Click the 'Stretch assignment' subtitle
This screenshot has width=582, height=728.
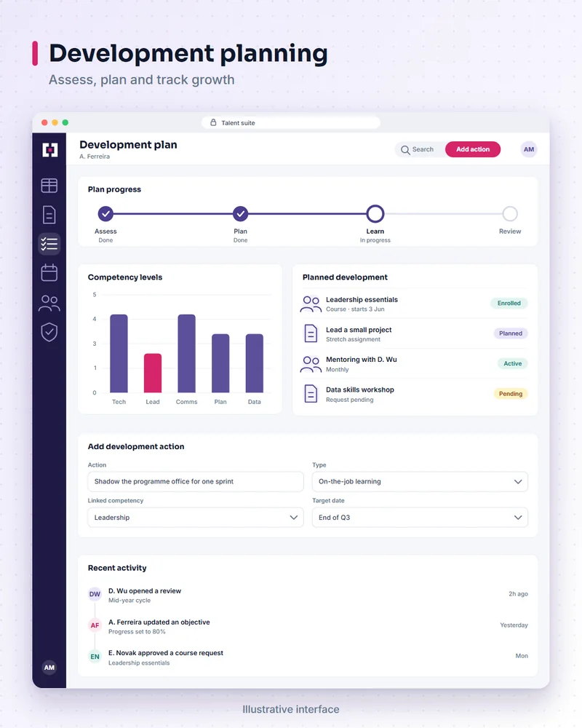[x=353, y=339]
